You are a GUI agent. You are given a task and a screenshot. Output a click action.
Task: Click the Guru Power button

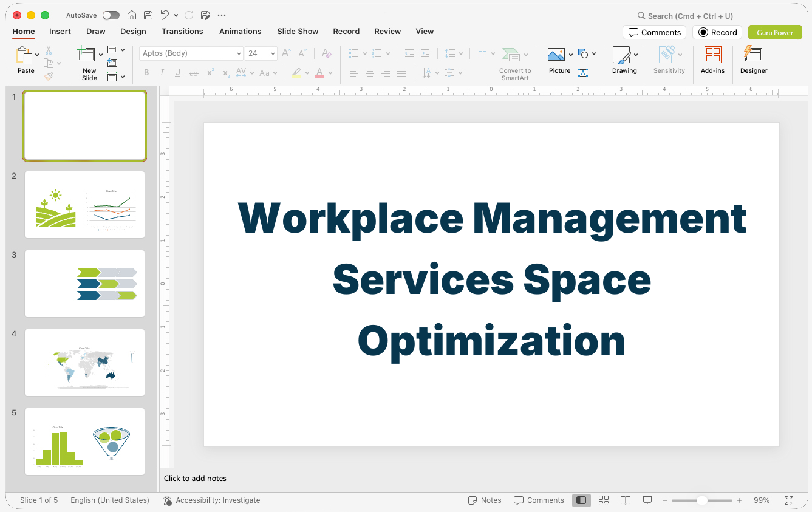click(775, 32)
